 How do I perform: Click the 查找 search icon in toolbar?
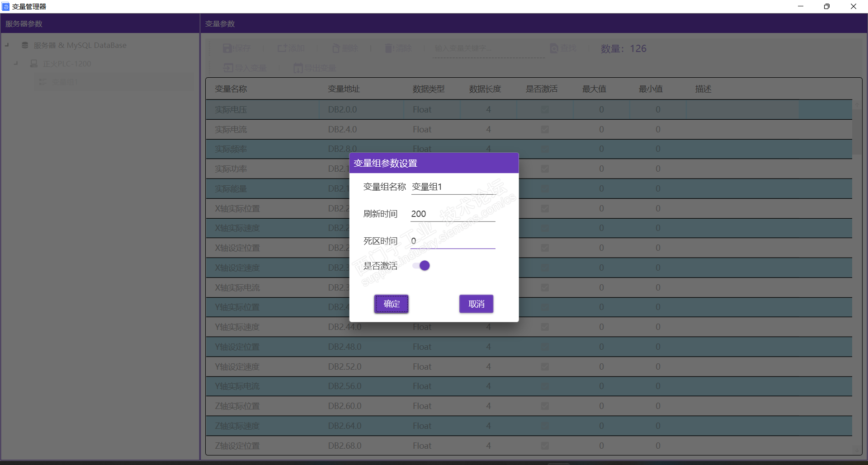(x=554, y=48)
